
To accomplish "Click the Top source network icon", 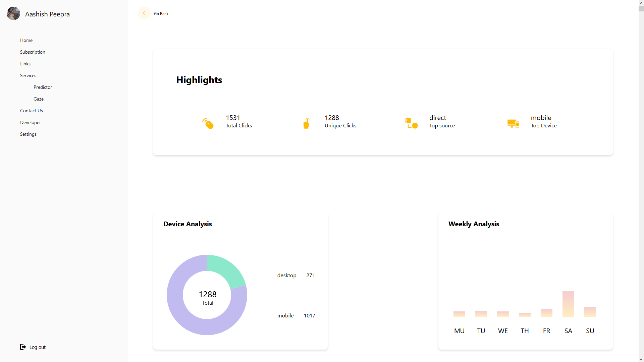I will point(411,123).
